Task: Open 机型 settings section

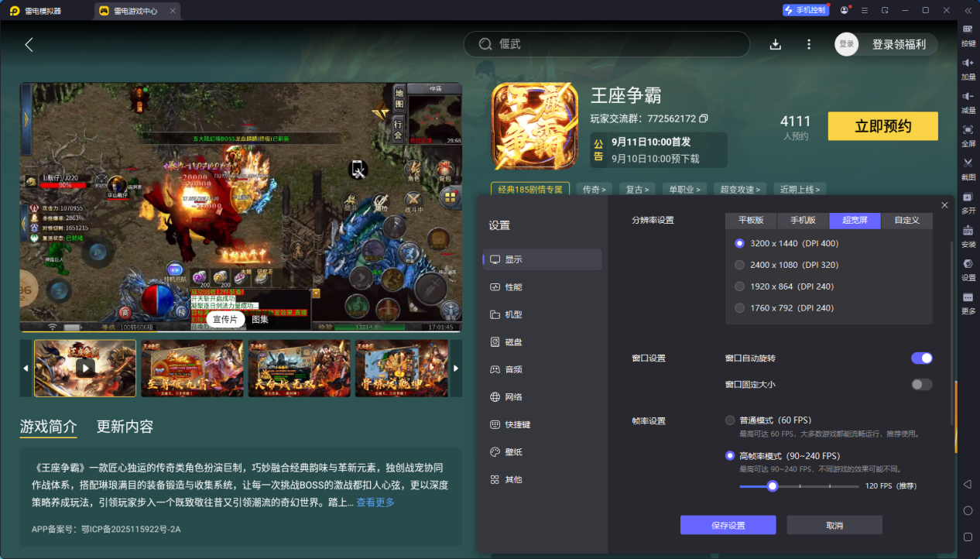Action: (x=542, y=314)
